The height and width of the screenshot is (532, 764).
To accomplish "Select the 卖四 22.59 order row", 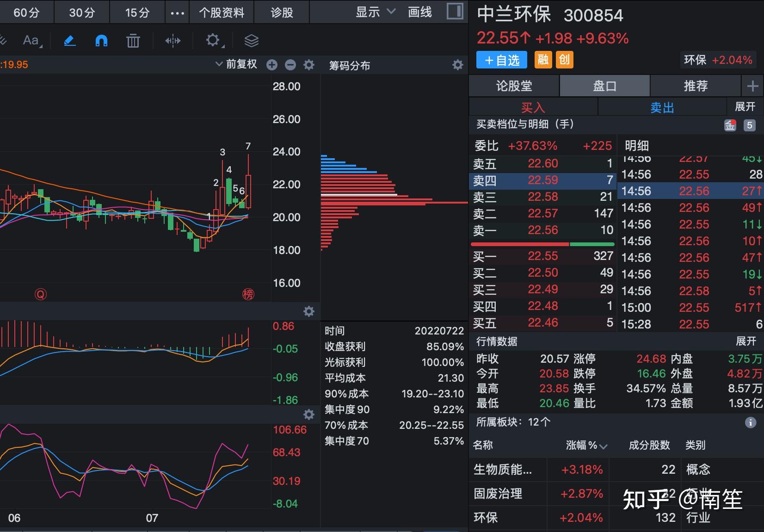I will coord(542,180).
